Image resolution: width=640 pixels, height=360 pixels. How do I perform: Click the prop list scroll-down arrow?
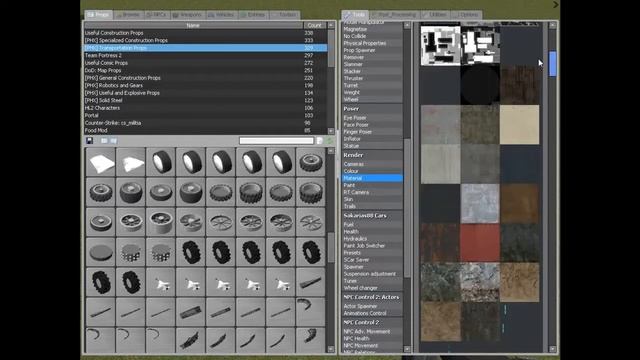[331, 131]
